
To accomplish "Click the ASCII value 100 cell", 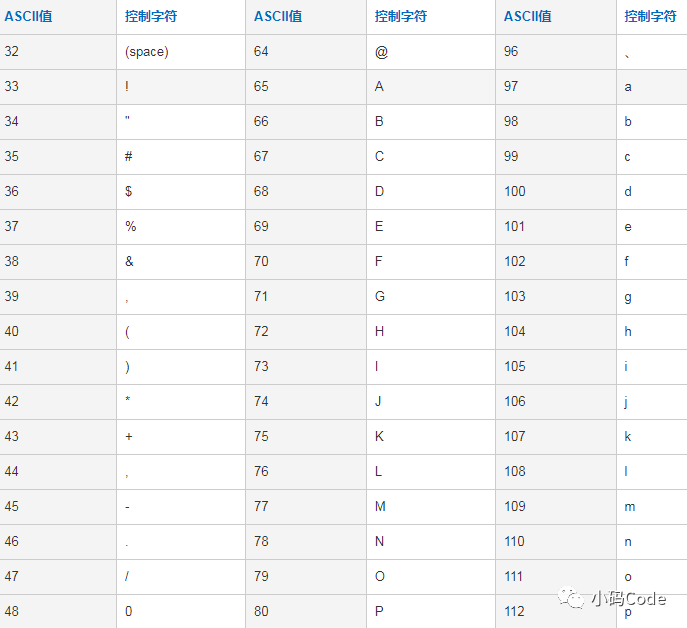I will 514,191.
